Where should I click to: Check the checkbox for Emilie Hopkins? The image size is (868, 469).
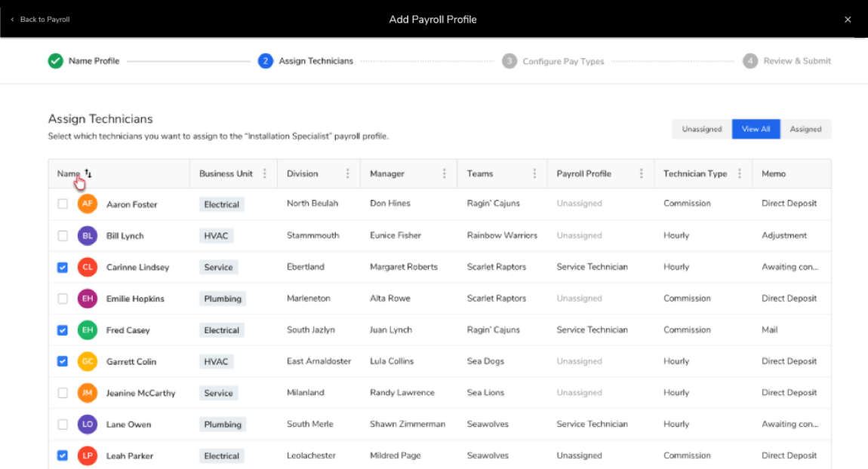pyautogui.click(x=62, y=298)
